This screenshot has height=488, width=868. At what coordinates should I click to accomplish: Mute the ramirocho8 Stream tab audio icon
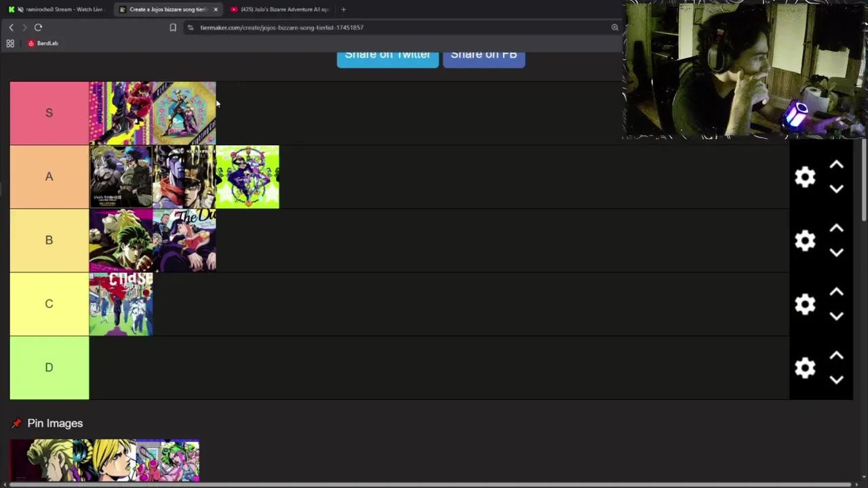pos(20,9)
